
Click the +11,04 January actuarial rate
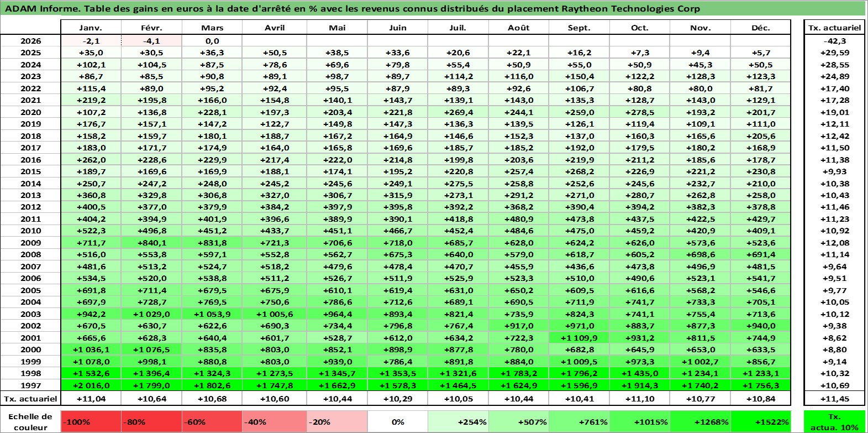91,399
